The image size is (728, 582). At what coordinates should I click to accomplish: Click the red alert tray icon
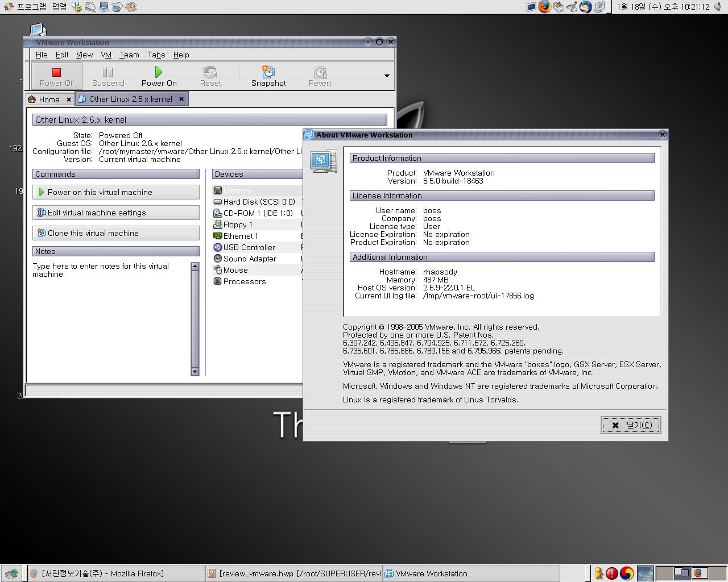(x=612, y=573)
